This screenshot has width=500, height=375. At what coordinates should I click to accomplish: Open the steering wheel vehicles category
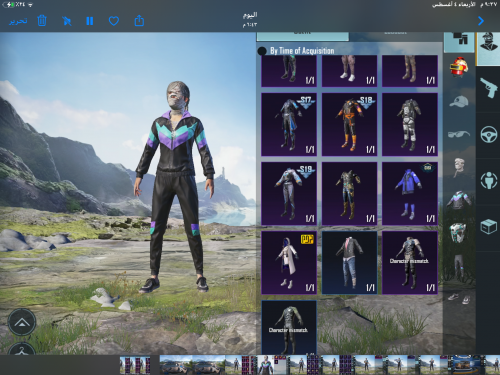pyautogui.click(x=489, y=134)
